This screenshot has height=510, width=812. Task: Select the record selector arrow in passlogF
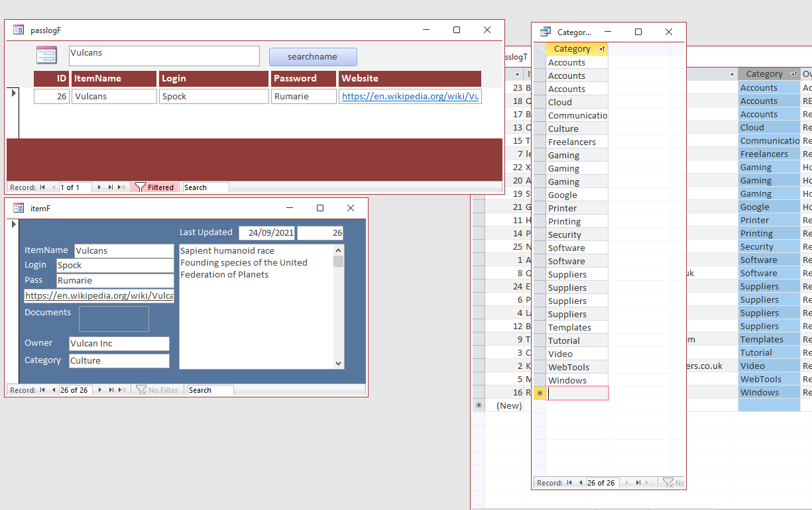coord(13,93)
